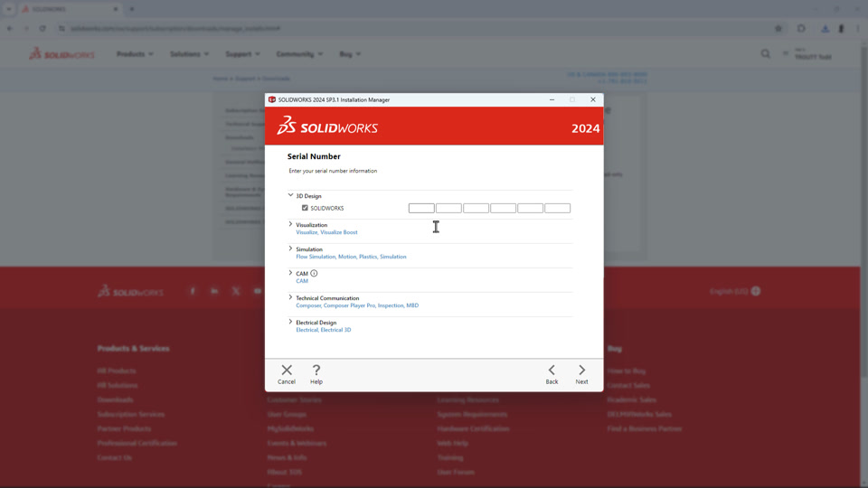Click the Electrical, Electrical 3D link
The image size is (868, 488).
(x=324, y=330)
